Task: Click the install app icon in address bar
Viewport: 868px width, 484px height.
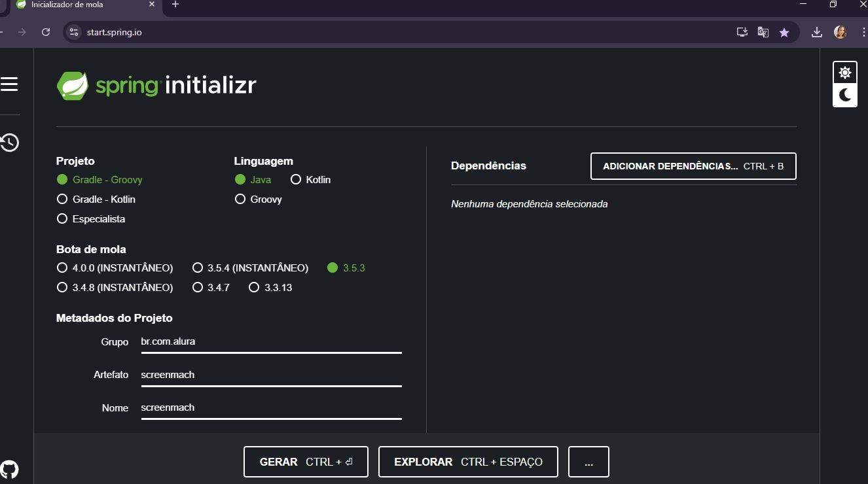Action: (742, 32)
